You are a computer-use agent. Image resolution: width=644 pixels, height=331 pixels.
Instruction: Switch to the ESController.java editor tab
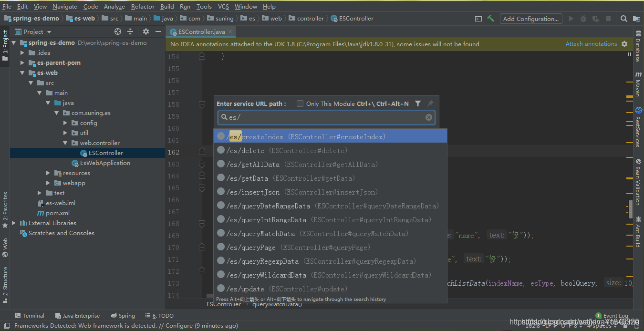(x=201, y=32)
